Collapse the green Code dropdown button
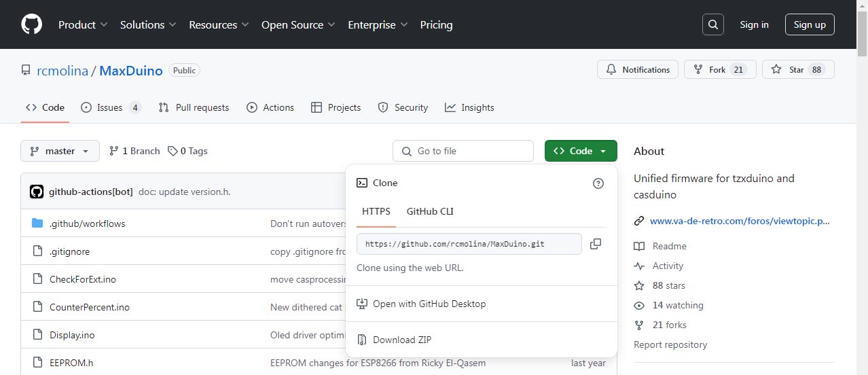The width and height of the screenshot is (868, 375). tap(581, 151)
